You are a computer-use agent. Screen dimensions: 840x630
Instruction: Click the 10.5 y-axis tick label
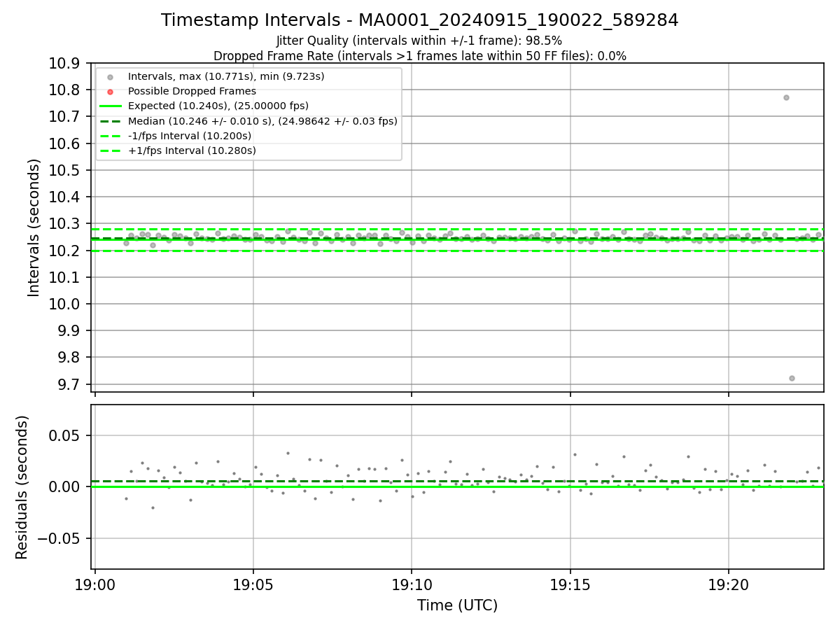[64, 170]
